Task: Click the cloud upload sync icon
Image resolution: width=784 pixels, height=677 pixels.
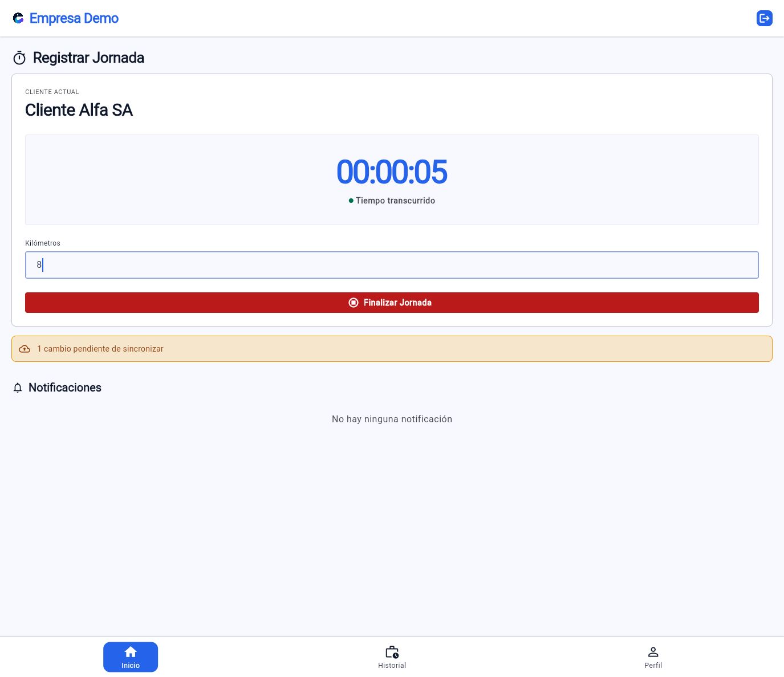Action: tap(25, 349)
